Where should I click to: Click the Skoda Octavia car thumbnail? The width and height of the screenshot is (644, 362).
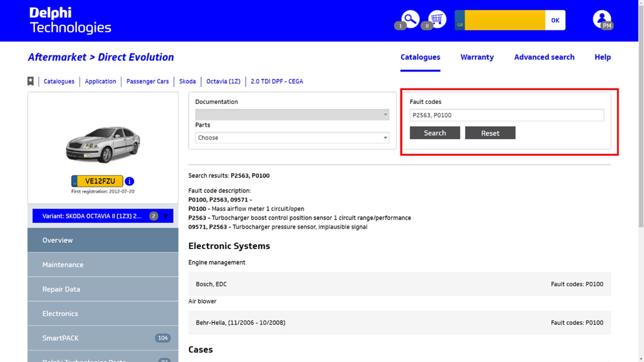[103, 144]
